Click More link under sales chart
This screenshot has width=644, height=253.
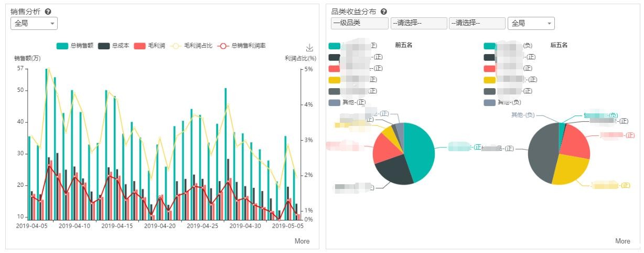coord(302,241)
